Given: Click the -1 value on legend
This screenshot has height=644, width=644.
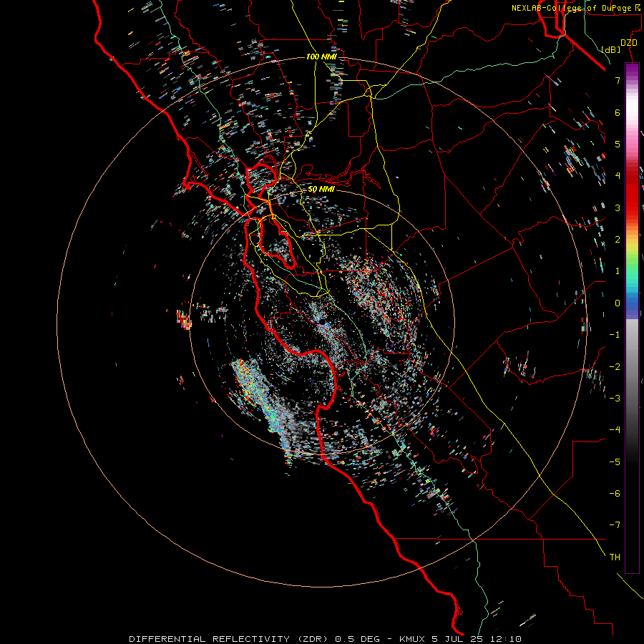Looking at the screenshot, I should pos(615,335).
